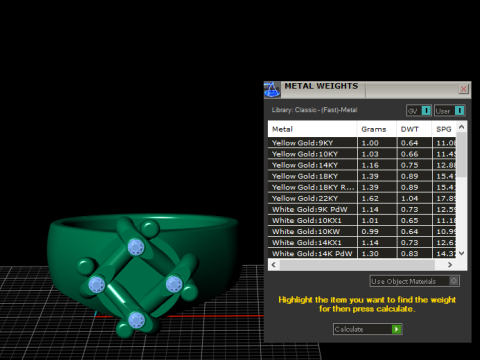
Task: Click the right blue gem on the ring
Action: [x=174, y=284]
